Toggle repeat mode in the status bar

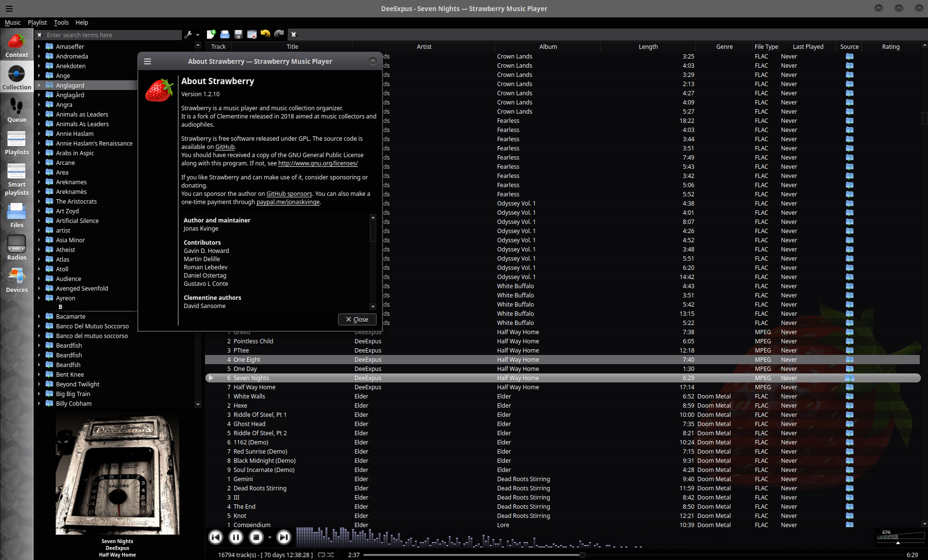[x=321, y=555]
